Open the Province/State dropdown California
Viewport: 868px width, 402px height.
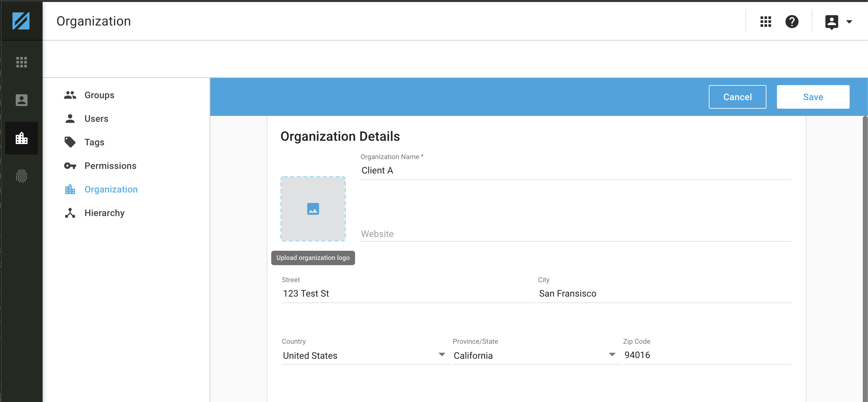(536, 356)
